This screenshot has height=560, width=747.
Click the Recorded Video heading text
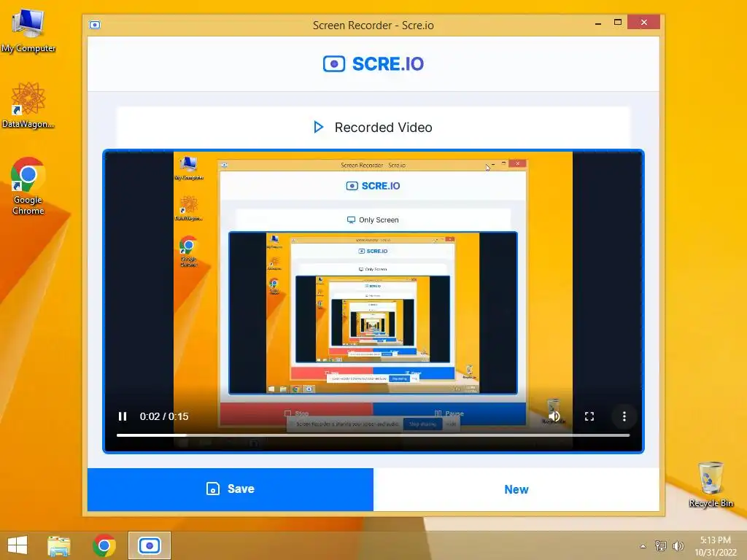(383, 127)
